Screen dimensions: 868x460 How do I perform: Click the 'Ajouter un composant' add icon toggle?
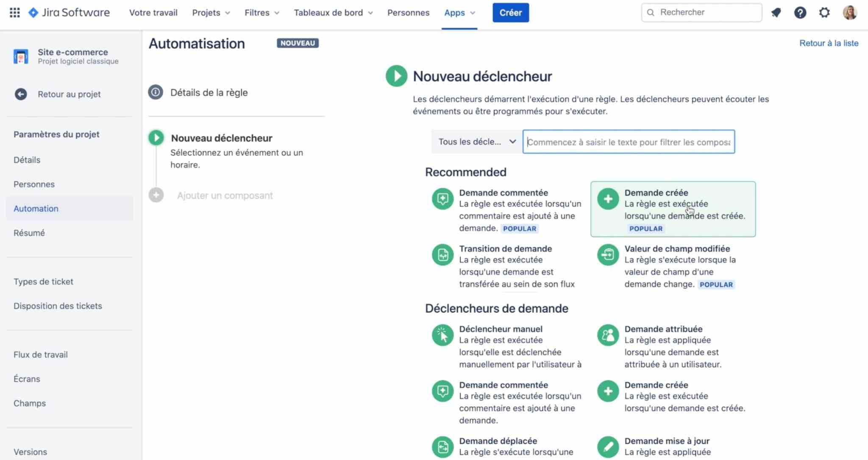coord(156,195)
